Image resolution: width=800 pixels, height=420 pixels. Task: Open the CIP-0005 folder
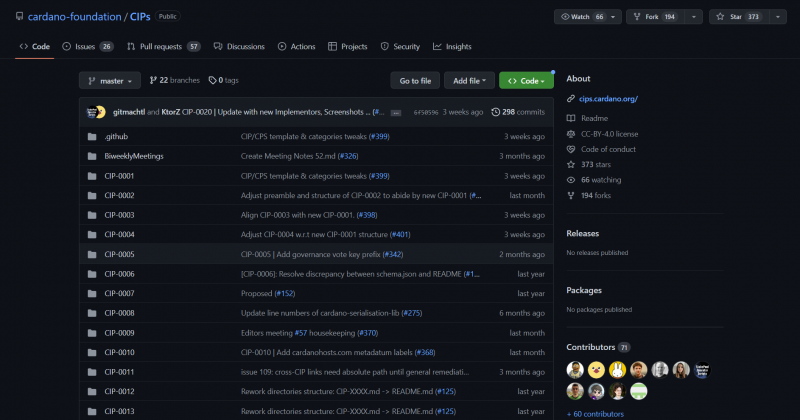click(x=119, y=254)
